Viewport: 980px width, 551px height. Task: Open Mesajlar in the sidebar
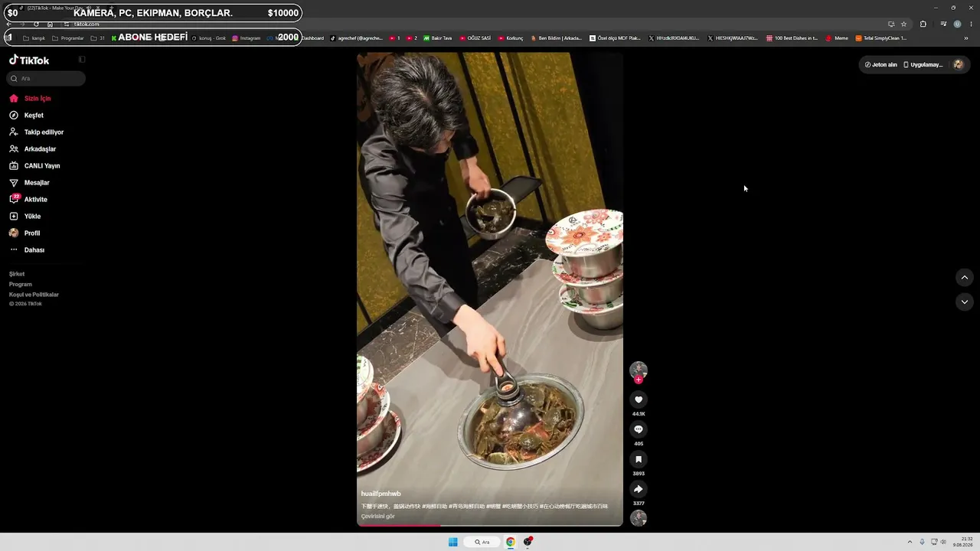[x=30, y=183]
